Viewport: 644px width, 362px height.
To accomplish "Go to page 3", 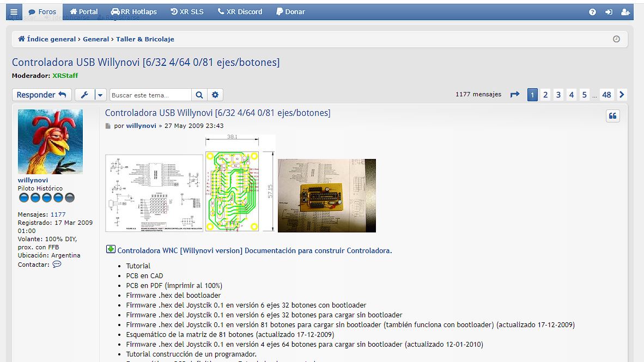I will [x=558, y=95].
